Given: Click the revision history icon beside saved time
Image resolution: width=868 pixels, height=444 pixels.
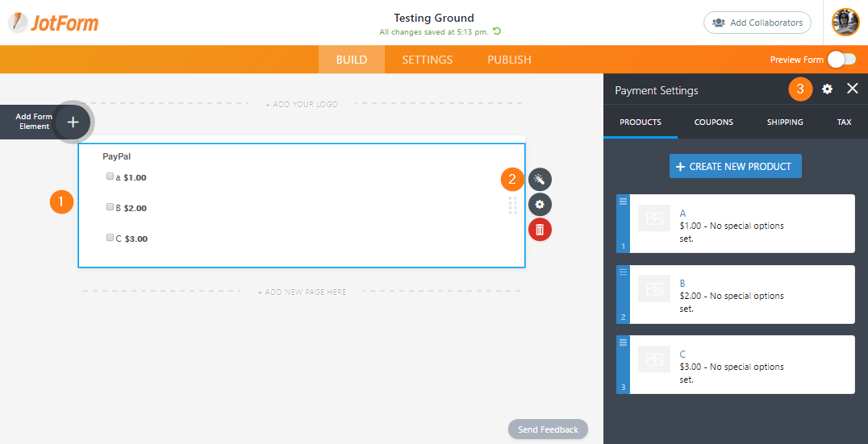Looking at the screenshot, I should point(497,32).
